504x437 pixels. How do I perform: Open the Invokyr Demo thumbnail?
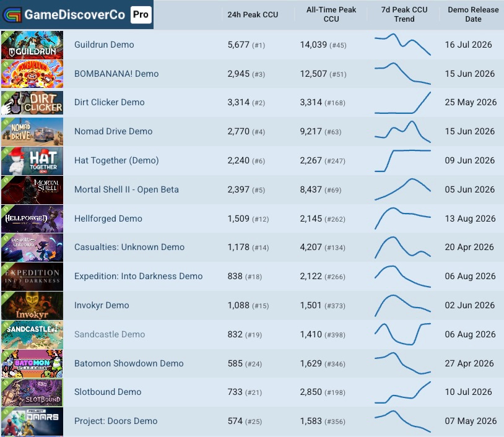coord(32,306)
